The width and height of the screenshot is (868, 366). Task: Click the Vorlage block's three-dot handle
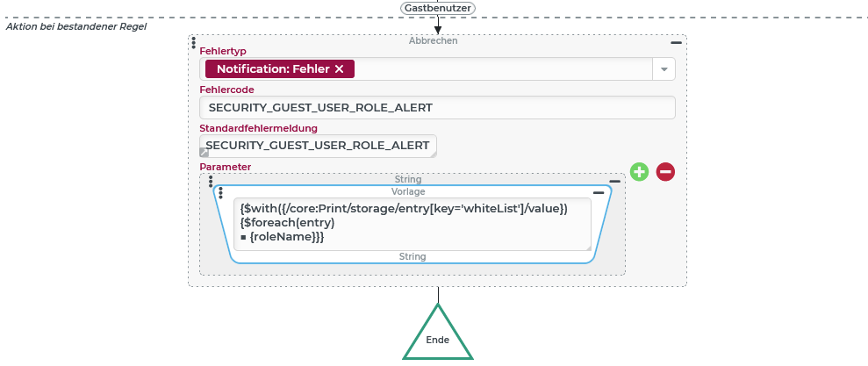point(220,193)
